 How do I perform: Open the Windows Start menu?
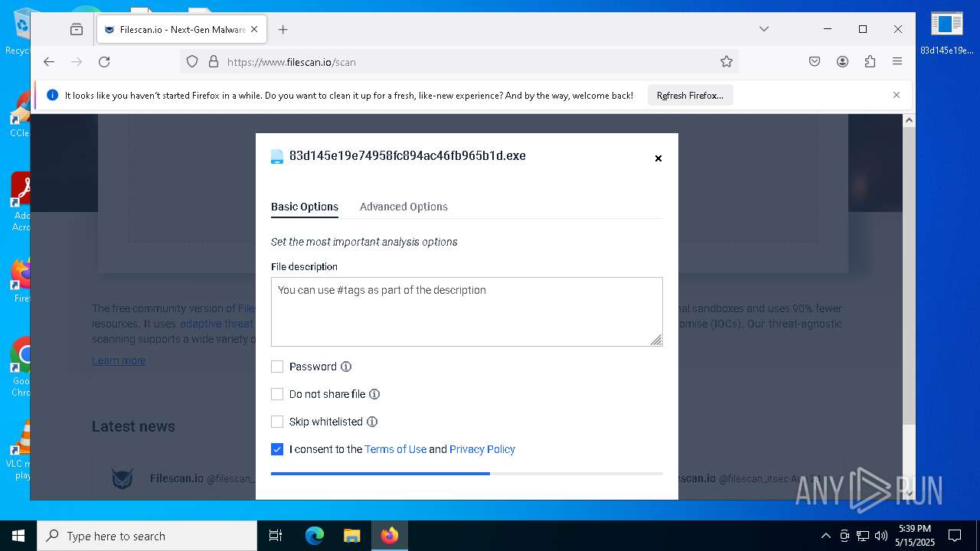coord(18,536)
